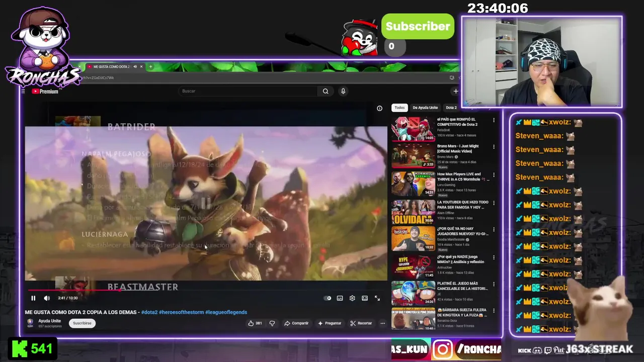Screen dimensions: 644x362
Task: Open the YouTube hamburger guide menu
Action: point(23,92)
